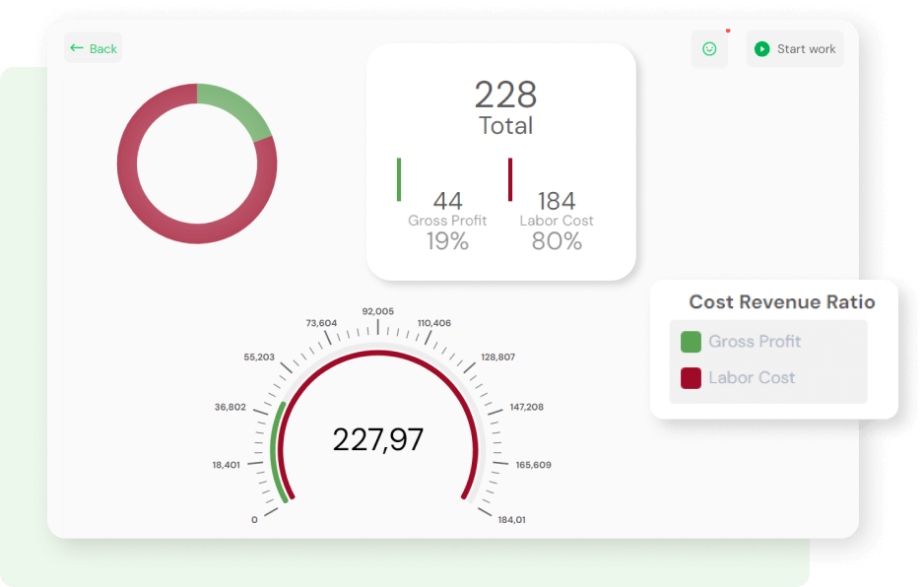Click the smiley face icon button
This screenshot has width=924, height=587.
pos(709,49)
